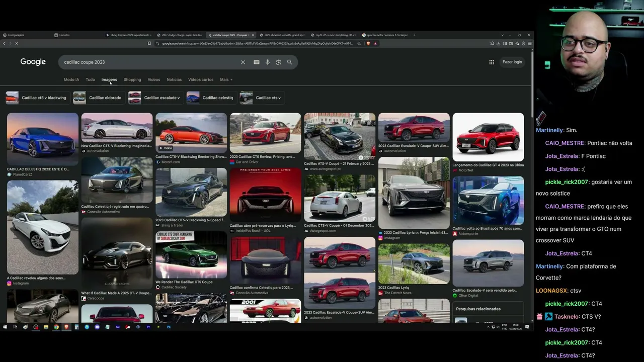Image resolution: width=644 pixels, height=362 pixels.
Task: Click the browser address bar URL
Action: click(257, 44)
